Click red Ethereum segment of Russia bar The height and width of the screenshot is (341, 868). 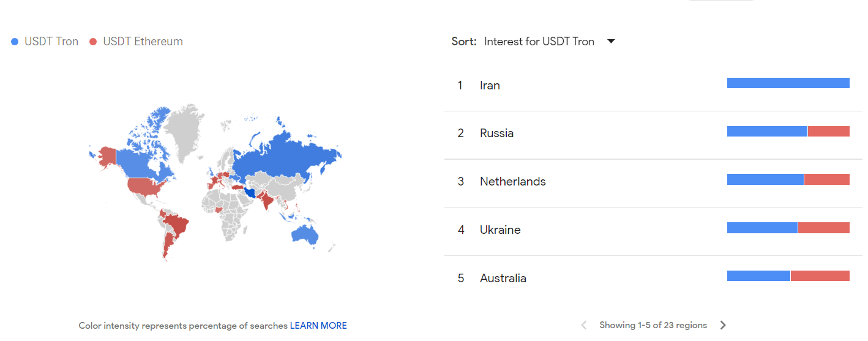(829, 131)
